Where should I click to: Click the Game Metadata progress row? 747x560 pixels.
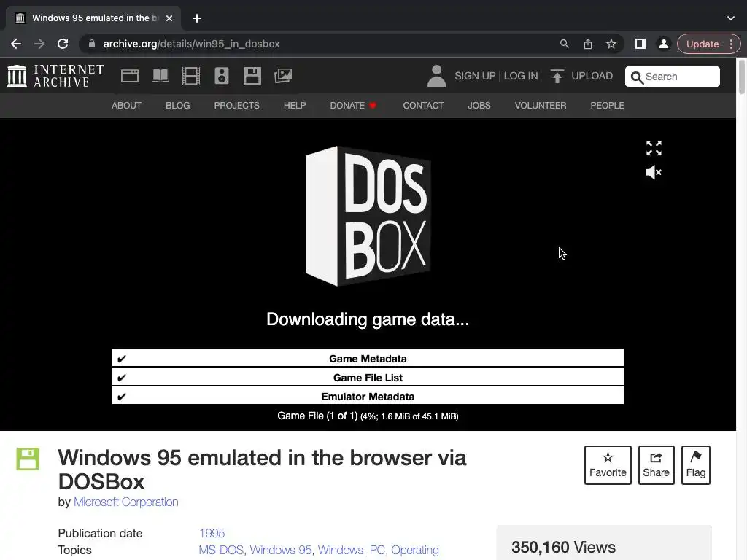pos(368,357)
